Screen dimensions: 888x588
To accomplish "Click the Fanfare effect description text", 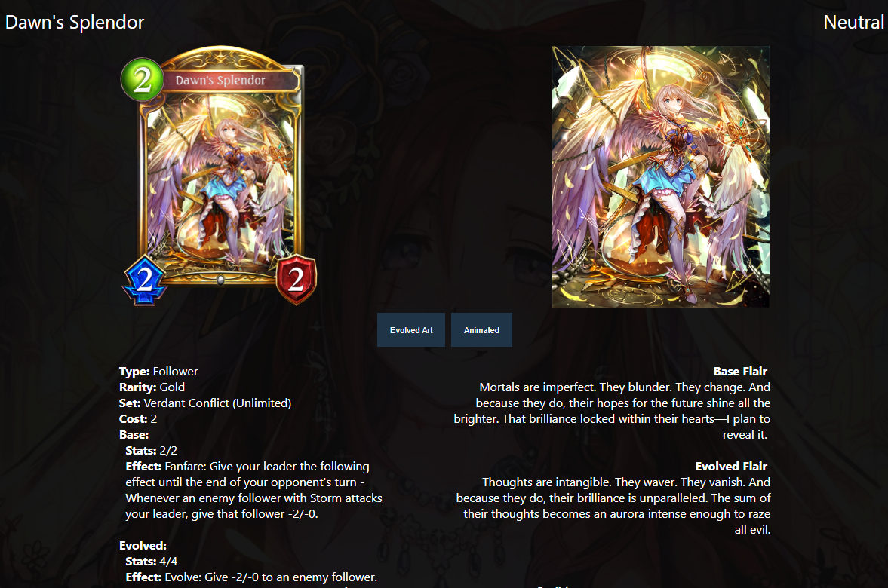I will coord(253,490).
